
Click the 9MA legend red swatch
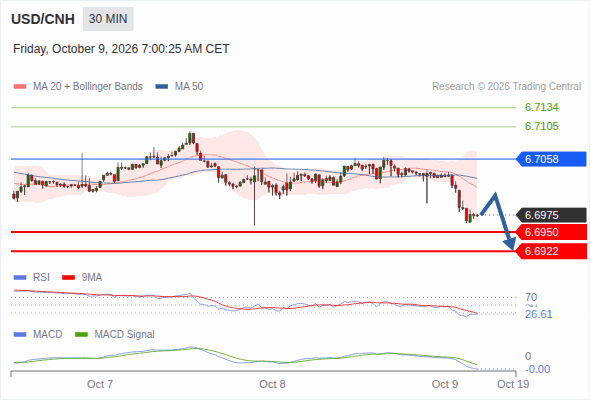[x=68, y=278]
